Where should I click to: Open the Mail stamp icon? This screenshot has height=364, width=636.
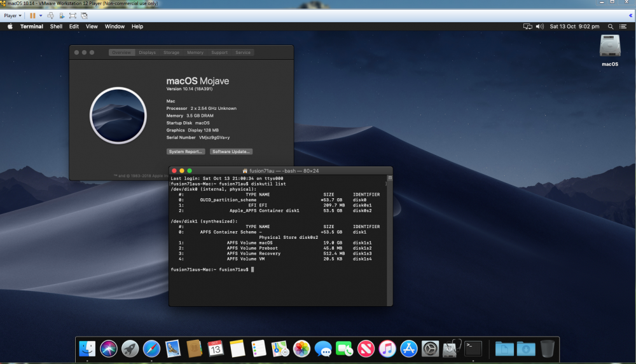click(x=173, y=349)
